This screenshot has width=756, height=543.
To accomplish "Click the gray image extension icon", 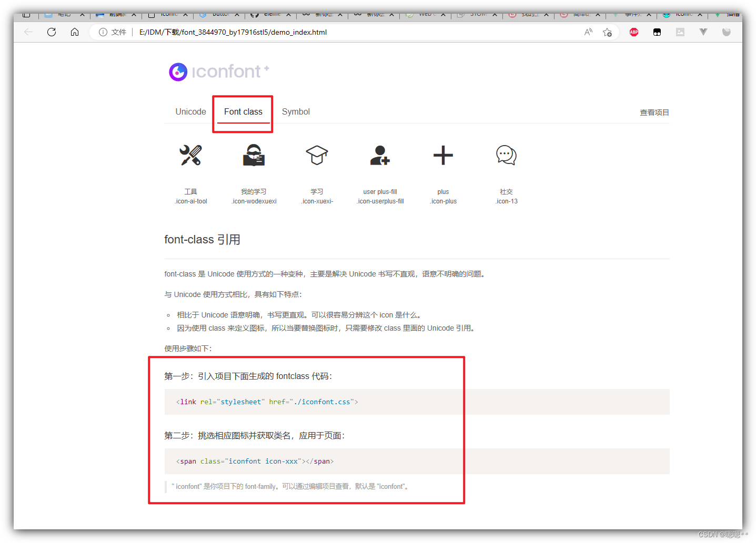I will click(x=680, y=32).
